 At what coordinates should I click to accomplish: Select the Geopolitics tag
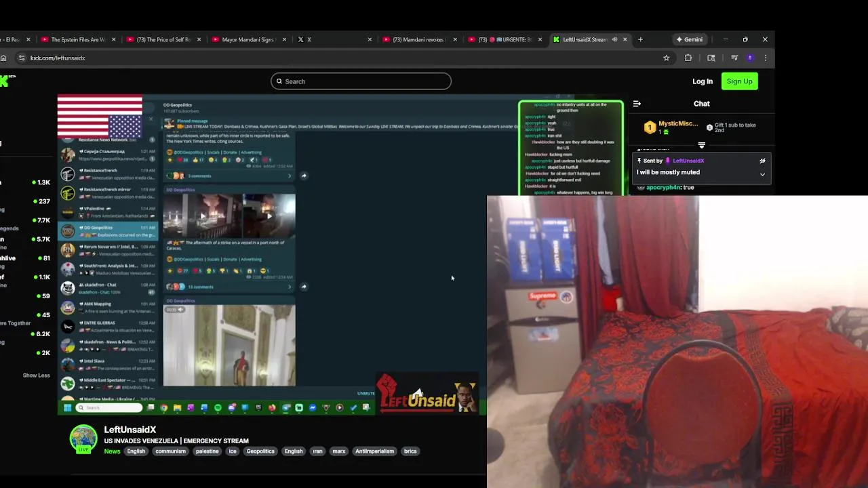click(260, 451)
